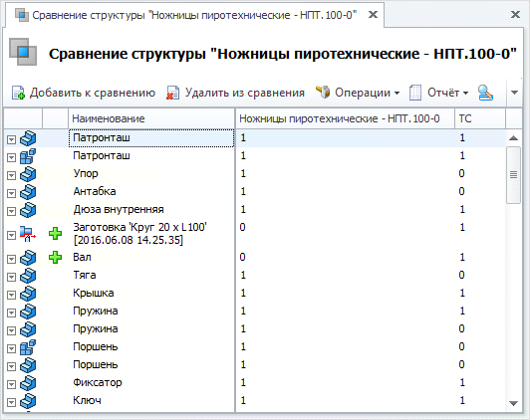
Task: Click the part icon next to Тяга
Action: [28, 276]
